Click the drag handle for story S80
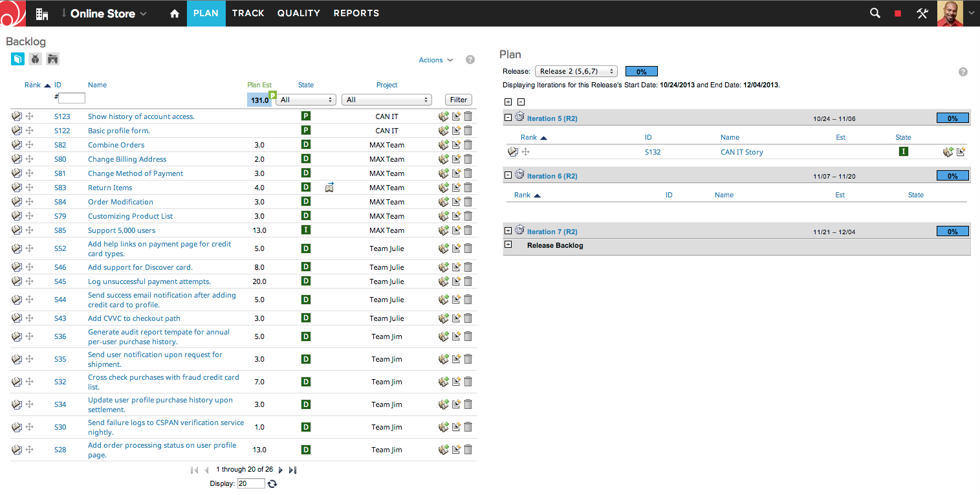 point(29,159)
